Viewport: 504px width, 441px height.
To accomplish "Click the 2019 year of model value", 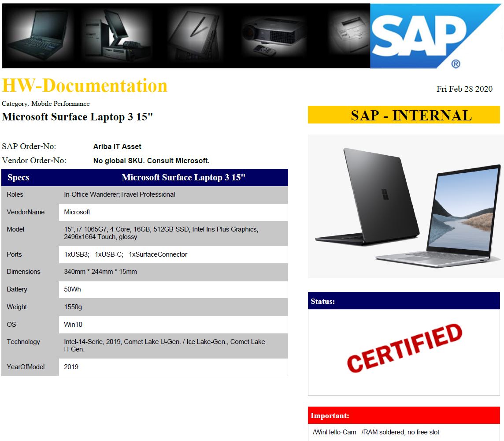I will click(71, 367).
